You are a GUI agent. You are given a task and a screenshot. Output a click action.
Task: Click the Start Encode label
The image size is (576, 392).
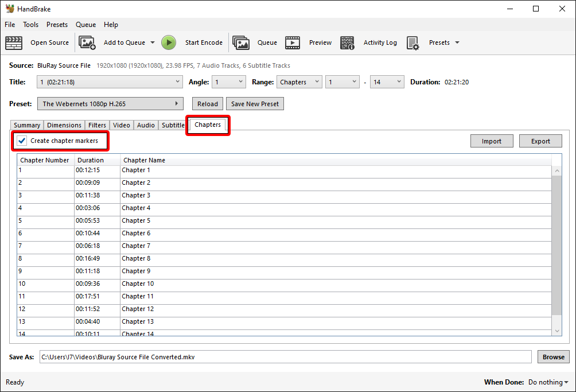coord(204,42)
